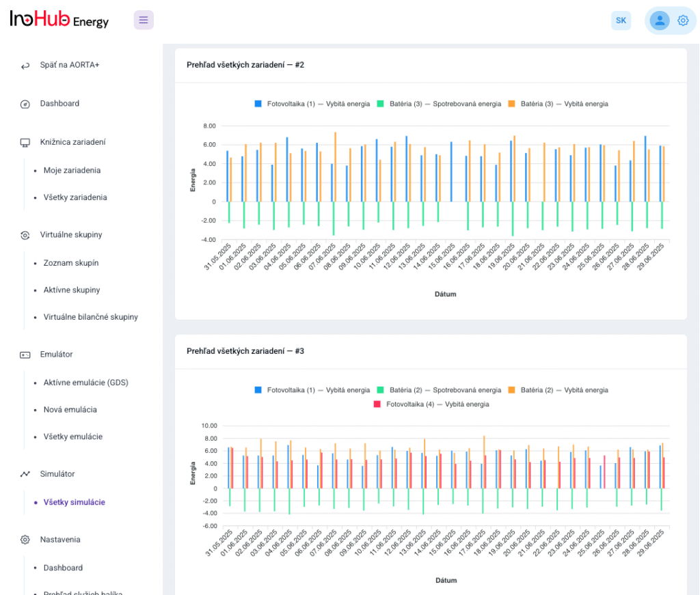Open Moje zariadenia in sidebar
Screen dimensions: 700x595
[72, 170]
